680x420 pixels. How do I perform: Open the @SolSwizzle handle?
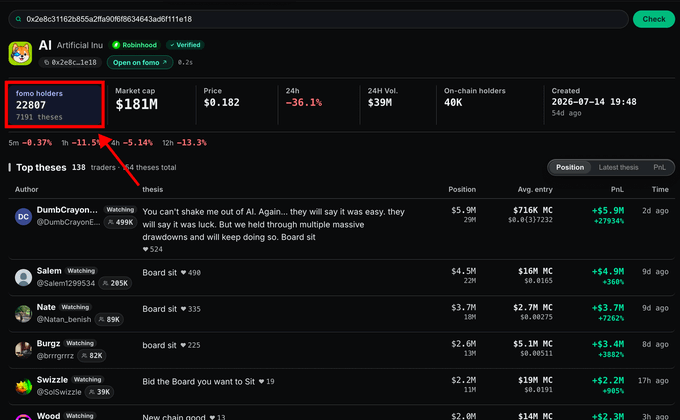[x=59, y=392]
